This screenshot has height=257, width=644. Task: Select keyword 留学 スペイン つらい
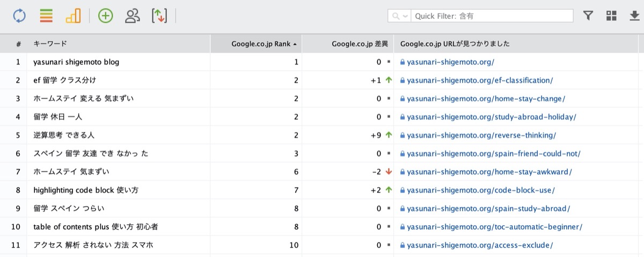(69, 208)
